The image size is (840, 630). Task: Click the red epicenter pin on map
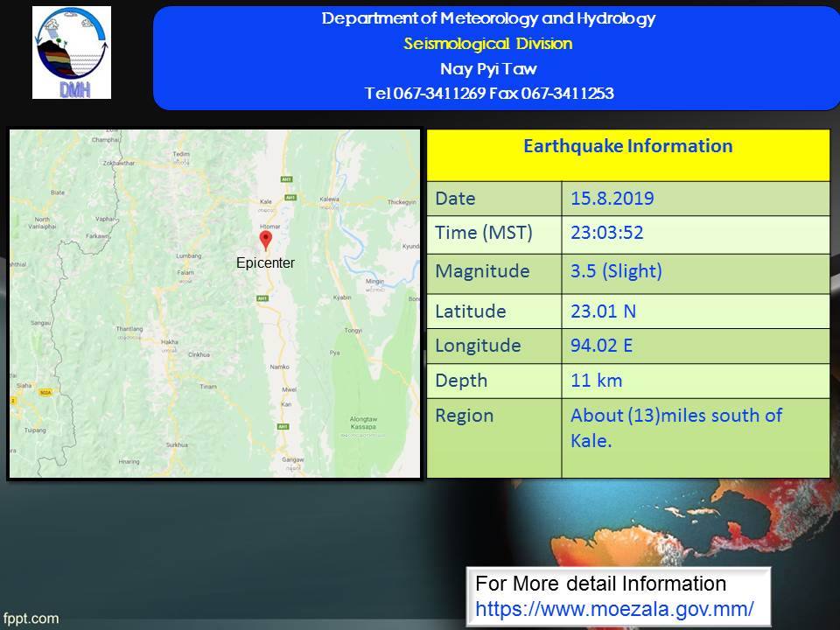click(x=266, y=241)
